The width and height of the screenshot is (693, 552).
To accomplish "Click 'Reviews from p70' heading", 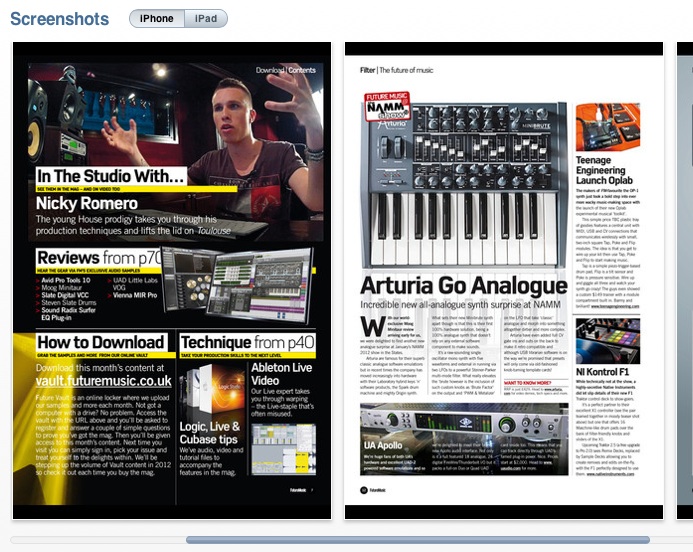I will coord(99,258).
